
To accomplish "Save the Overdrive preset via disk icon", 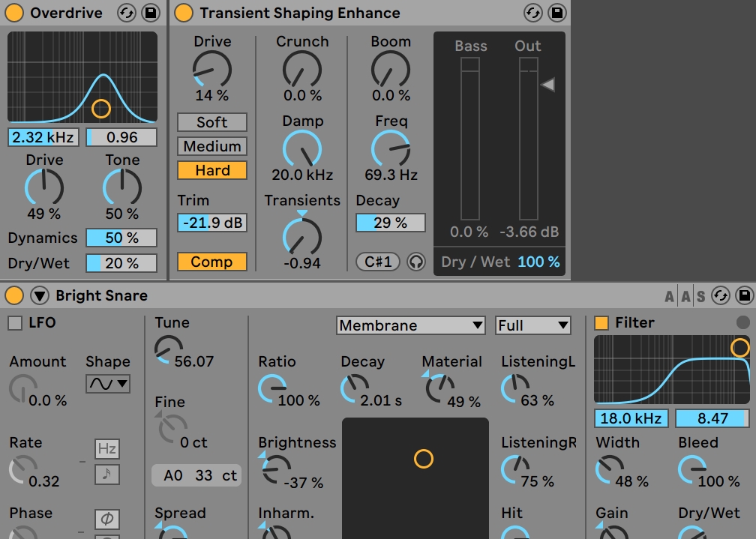I will [x=150, y=13].
